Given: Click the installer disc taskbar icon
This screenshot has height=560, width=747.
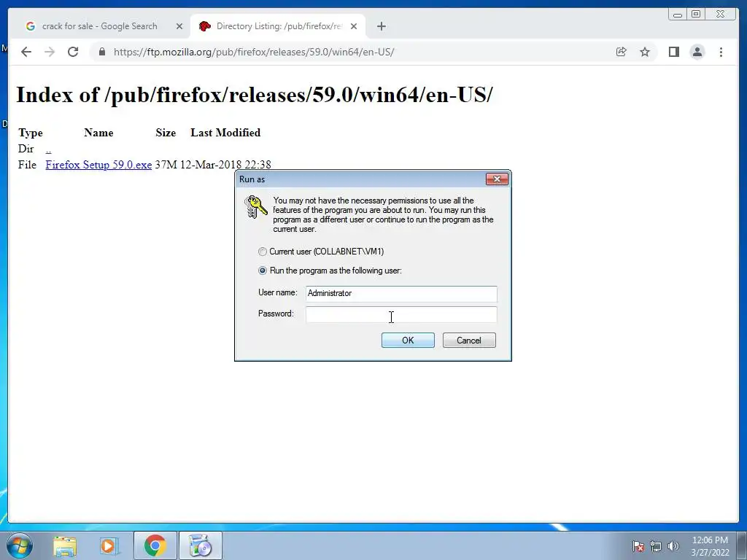Looking at the screenshot, I should pos(200,545).
